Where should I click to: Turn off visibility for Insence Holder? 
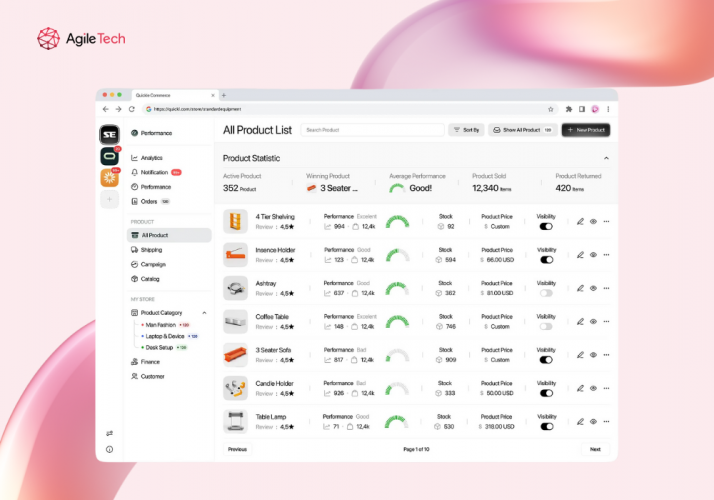546,260
